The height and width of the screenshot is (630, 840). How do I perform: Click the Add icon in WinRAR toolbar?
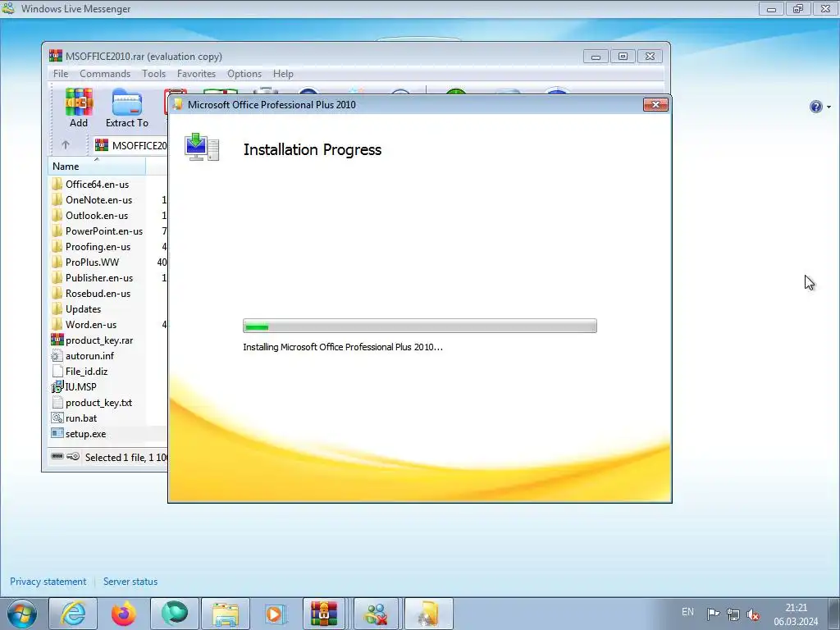click(x=79, y=107)
